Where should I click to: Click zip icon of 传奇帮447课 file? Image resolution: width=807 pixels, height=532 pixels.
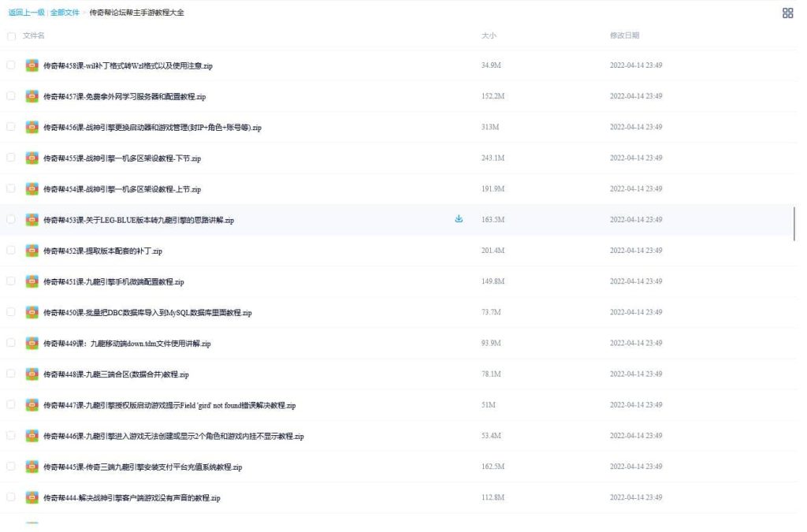click(x=32, y=405)
